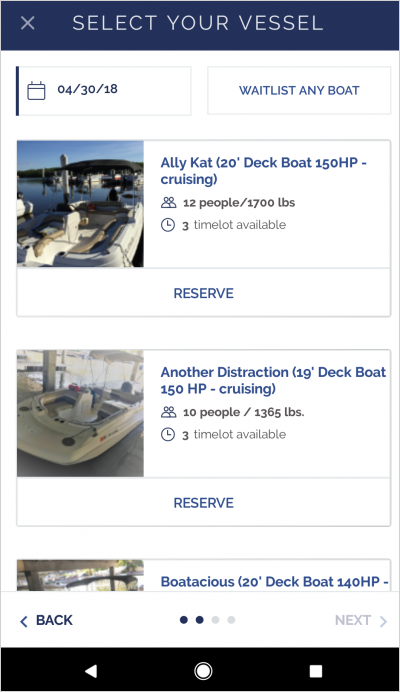Open the Ally Kat boat photo
400x692 pixels.
(x=80, y=204)
